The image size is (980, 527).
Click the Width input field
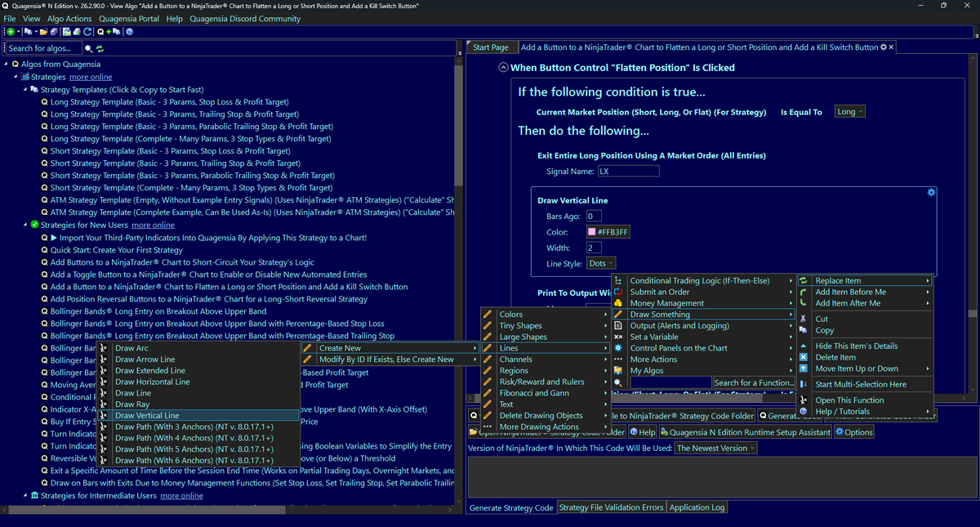pyautogui.click(x=594, y=248)
